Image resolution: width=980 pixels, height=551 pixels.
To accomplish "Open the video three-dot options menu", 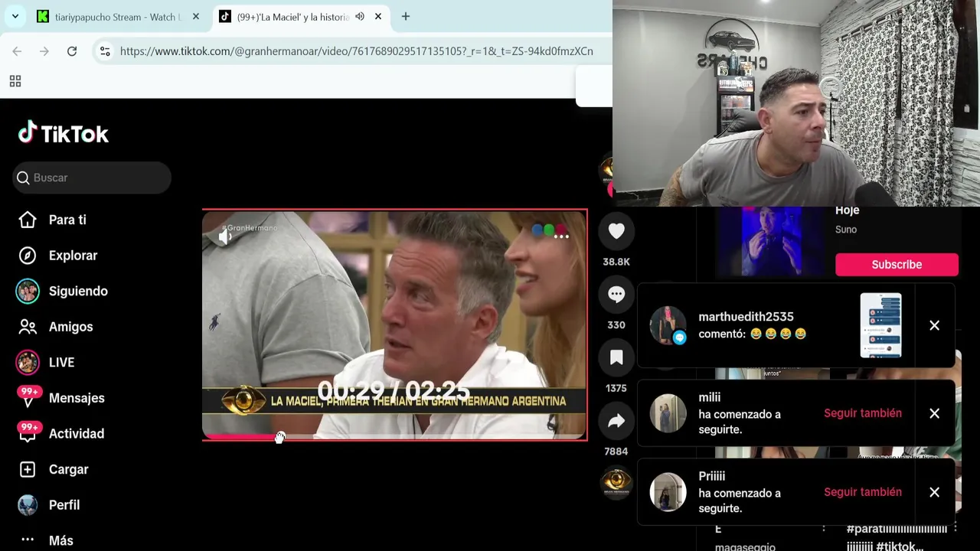I will tap(561, 236).
